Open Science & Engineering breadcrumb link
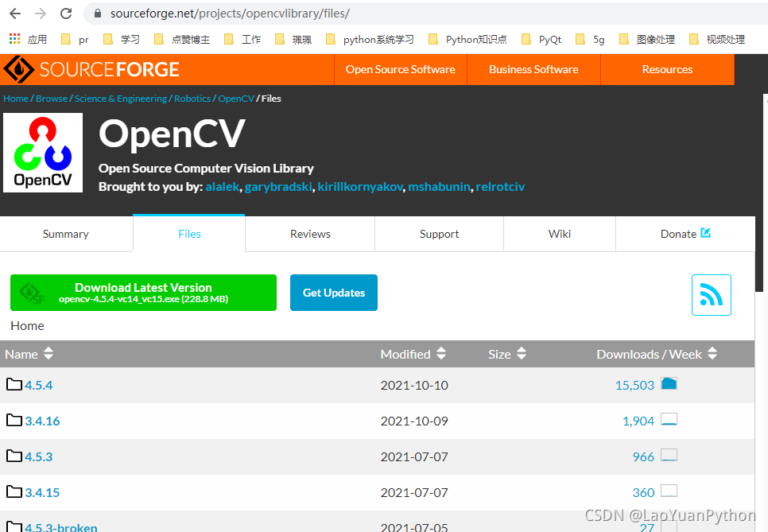Image resolution: width=768 pixels, height=532 pixels. click(121, 99)
